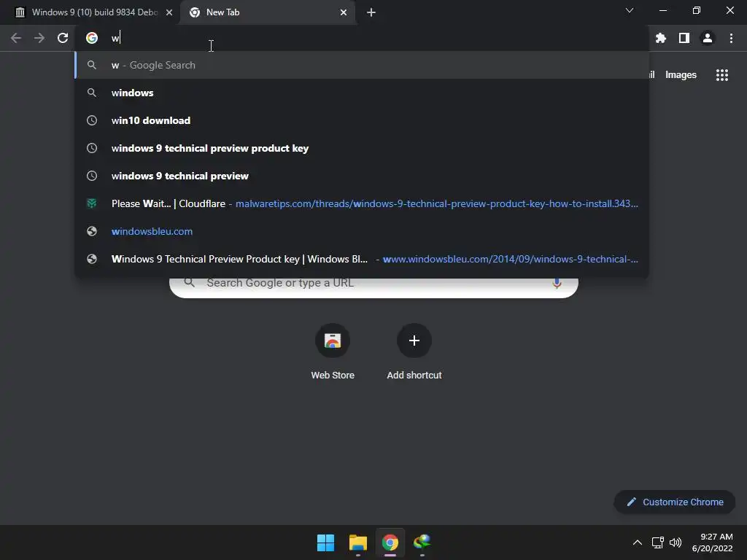Click the browser forward arrow

39,38
